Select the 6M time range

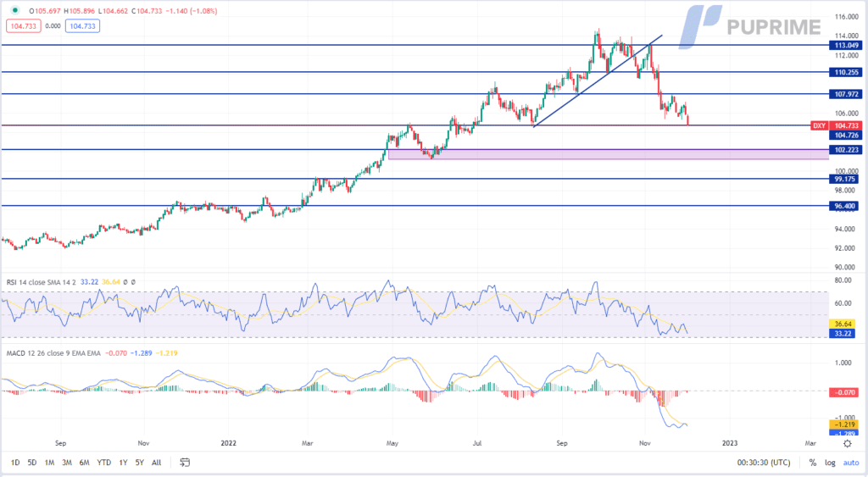click(x=84, y=463)
